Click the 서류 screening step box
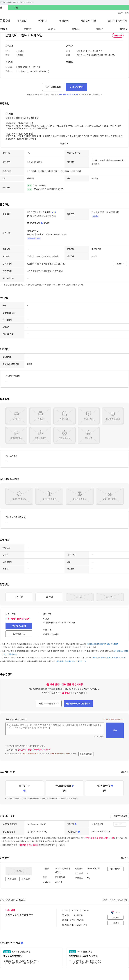 tap(19, 597)
